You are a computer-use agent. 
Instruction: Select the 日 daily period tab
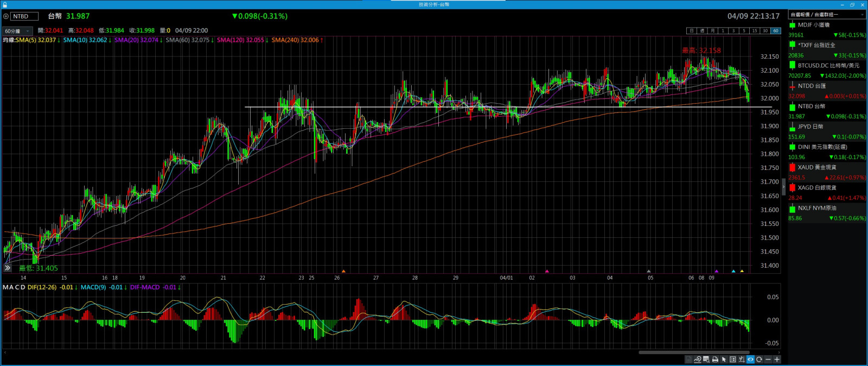point(692,31)
